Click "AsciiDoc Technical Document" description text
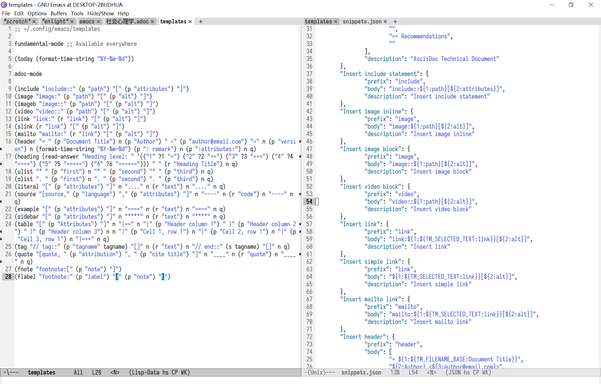The width and height of the screenshot is (601, 384). [x=455, y=59]
